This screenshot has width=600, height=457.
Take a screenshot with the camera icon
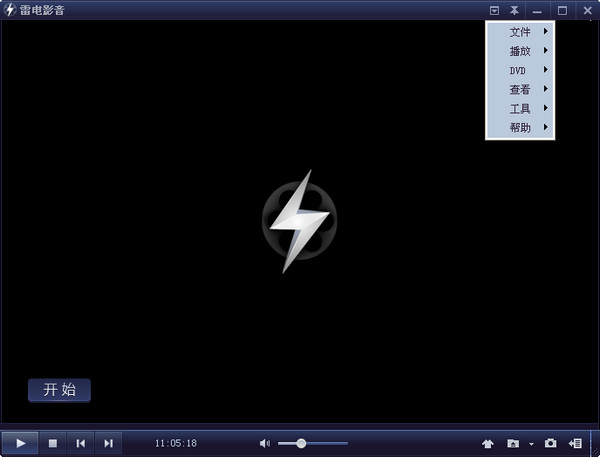pyautogui.click(x=550, y=443)
